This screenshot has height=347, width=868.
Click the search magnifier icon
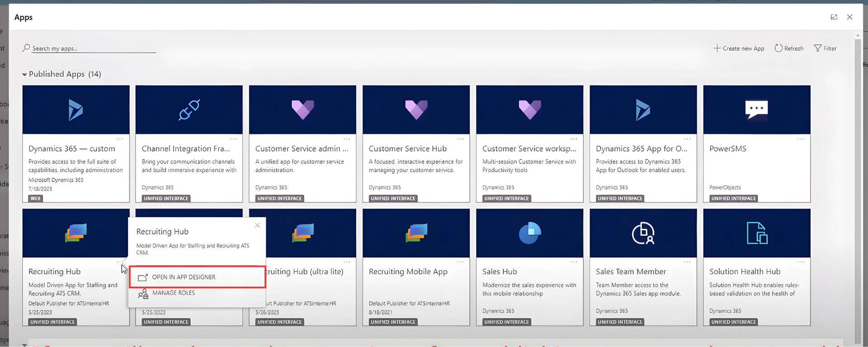click(26, 48)
